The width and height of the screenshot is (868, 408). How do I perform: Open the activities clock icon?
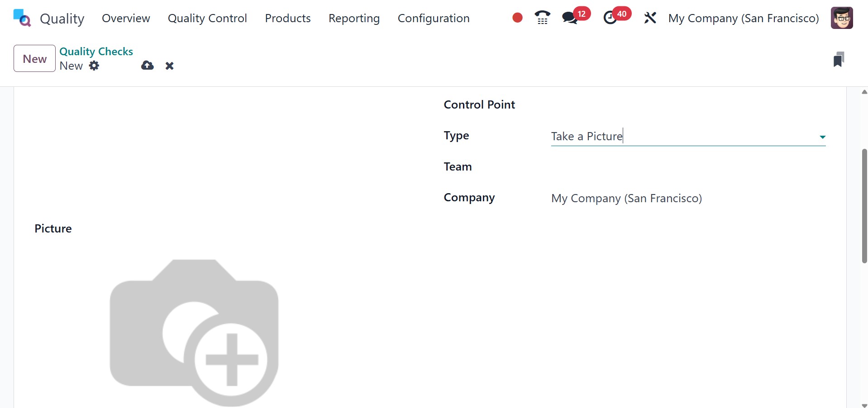click(x=610, y=18)
